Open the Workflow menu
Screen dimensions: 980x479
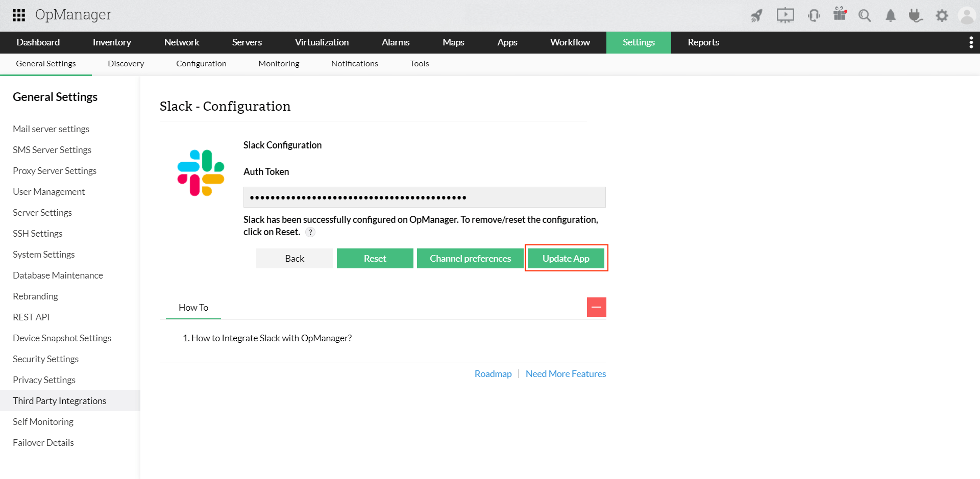pyautogui.click(x=570, y=42)
